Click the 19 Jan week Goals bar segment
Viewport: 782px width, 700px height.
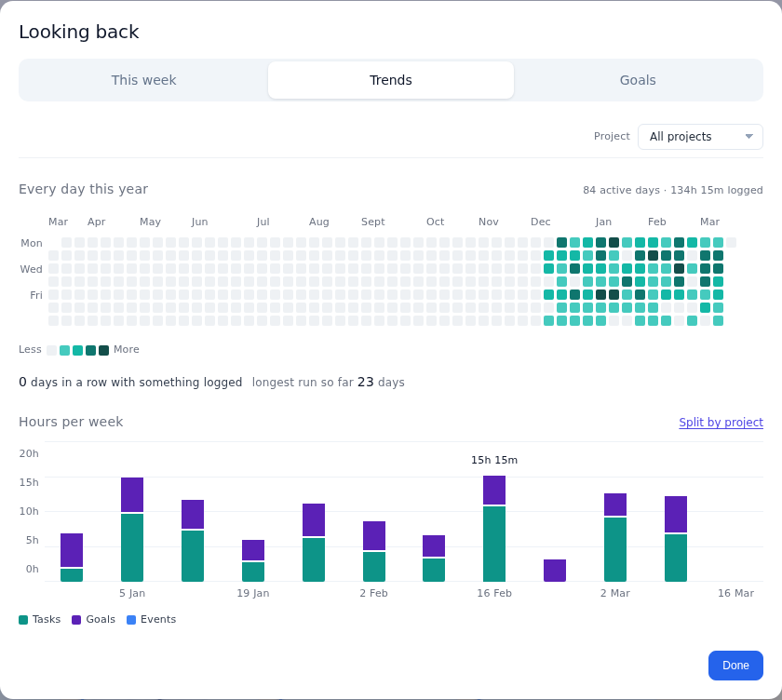tap(253, 550)
